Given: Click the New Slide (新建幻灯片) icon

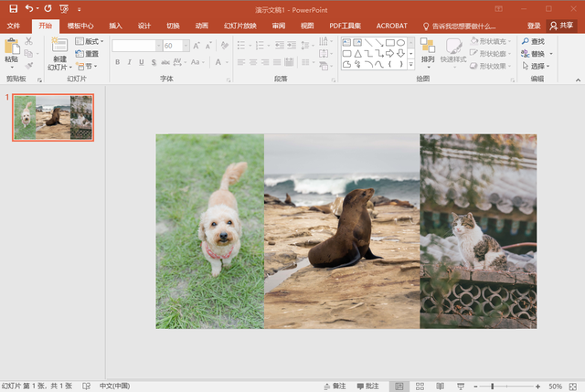Looking at the screenshot, I should tap(59, 46).
